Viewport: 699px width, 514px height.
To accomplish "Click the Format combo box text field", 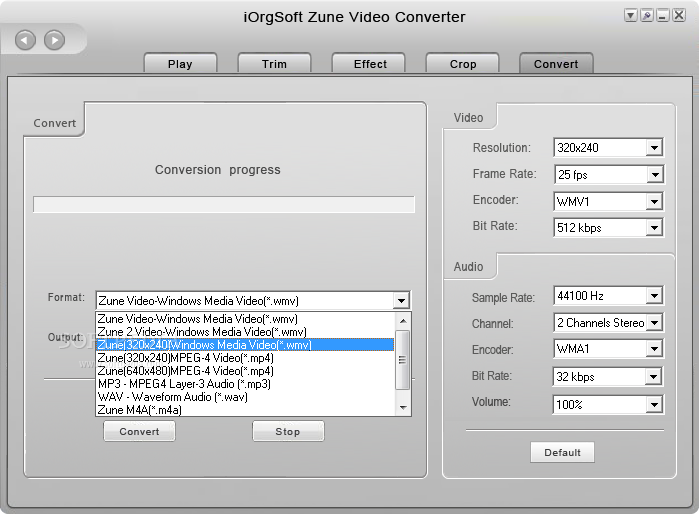I will tap(245, 301).
